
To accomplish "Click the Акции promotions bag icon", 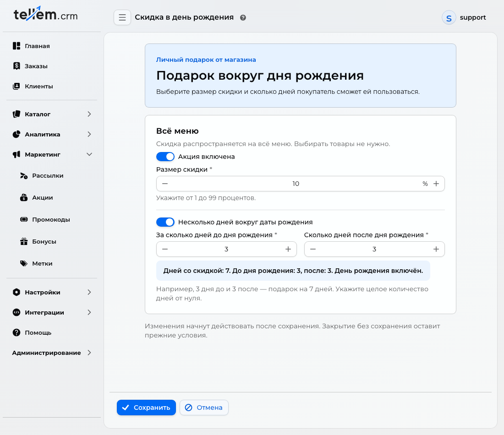I will pos(24,197).
